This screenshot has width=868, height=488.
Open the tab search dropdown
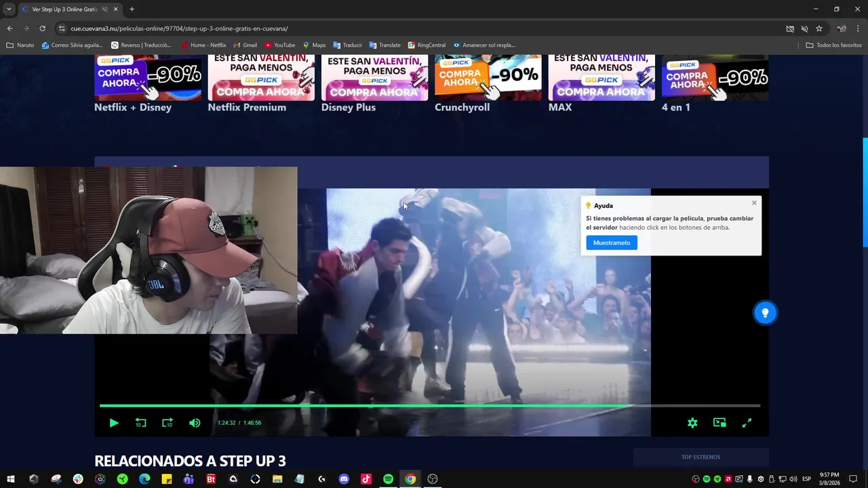9,9
